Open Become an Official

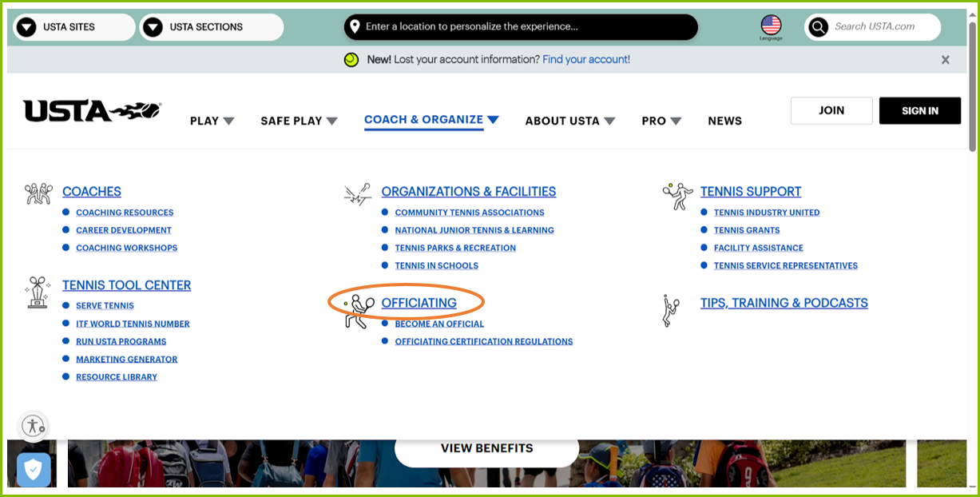pyautogui.click(x=439, y=324)
